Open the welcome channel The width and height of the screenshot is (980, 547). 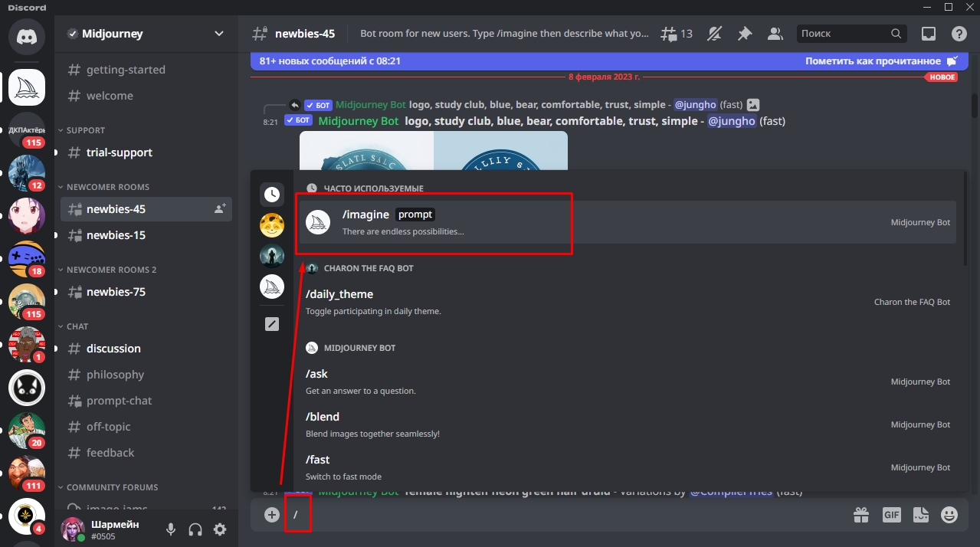click(146, 96)
